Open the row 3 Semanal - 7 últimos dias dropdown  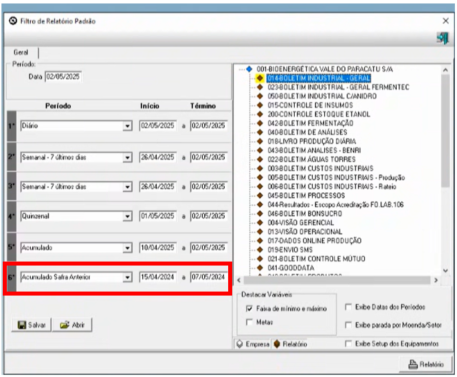point(127,187)
